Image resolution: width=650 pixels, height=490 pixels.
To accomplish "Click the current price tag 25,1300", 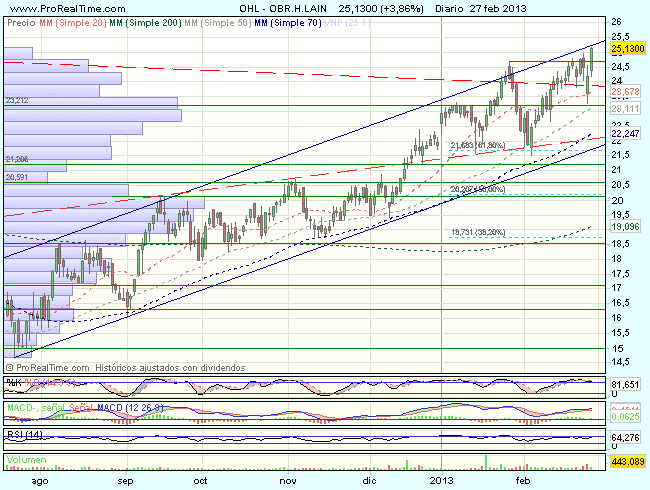I will [x=625, y=47].
